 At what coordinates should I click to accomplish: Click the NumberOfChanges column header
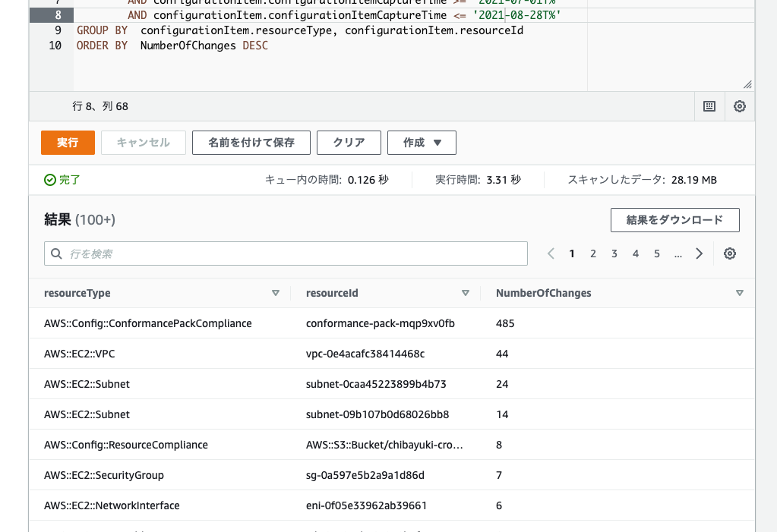click(x=544, y=293)
